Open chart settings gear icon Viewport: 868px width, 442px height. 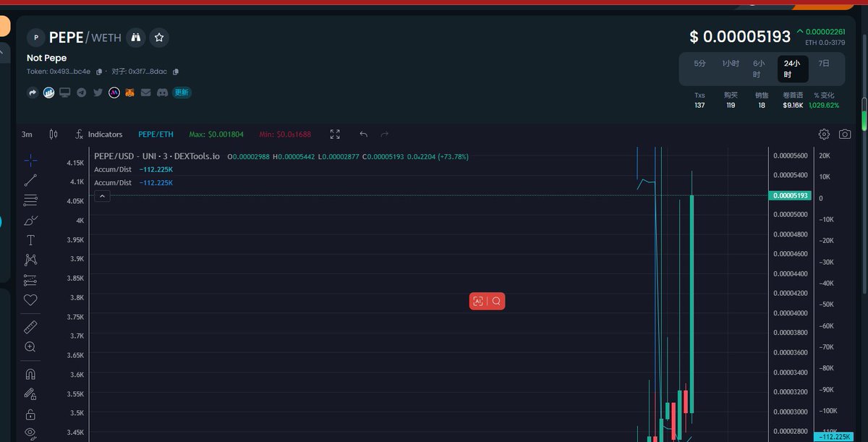tap(824, 135)
